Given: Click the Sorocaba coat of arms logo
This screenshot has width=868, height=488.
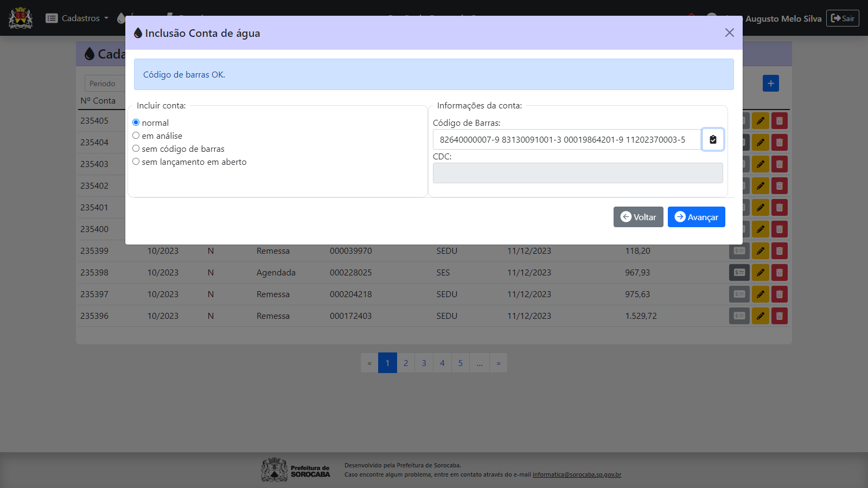Looking at the screenshot, I should (x=21, y=18).
